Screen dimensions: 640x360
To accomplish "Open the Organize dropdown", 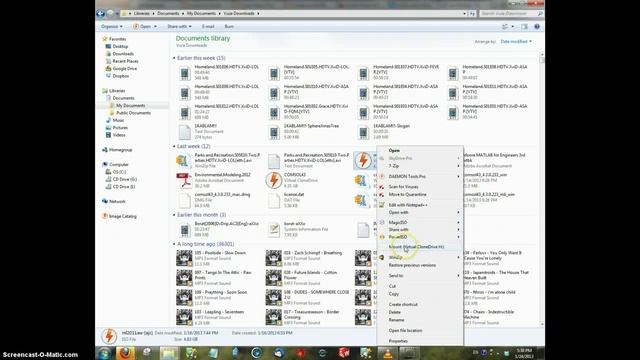I will [111, 27].
